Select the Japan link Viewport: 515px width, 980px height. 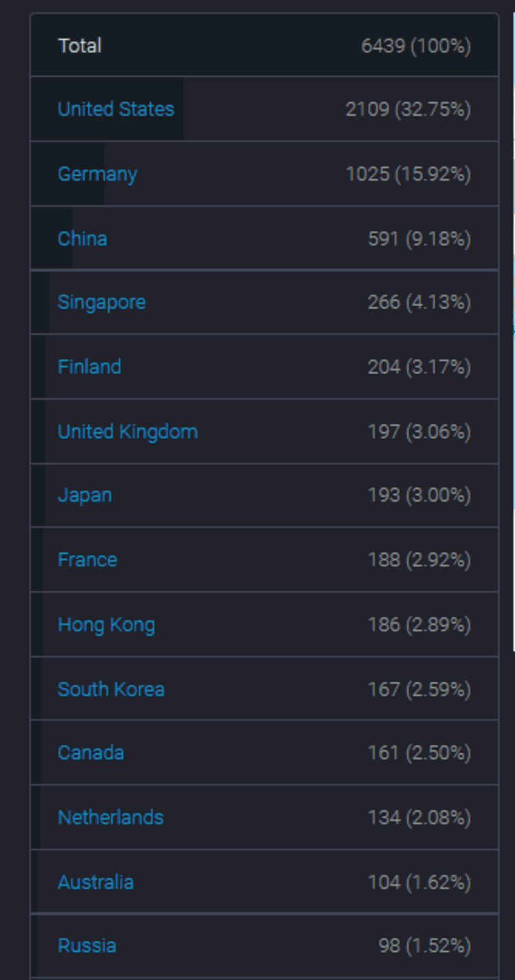pyautogui.click(x=84, y=495)
